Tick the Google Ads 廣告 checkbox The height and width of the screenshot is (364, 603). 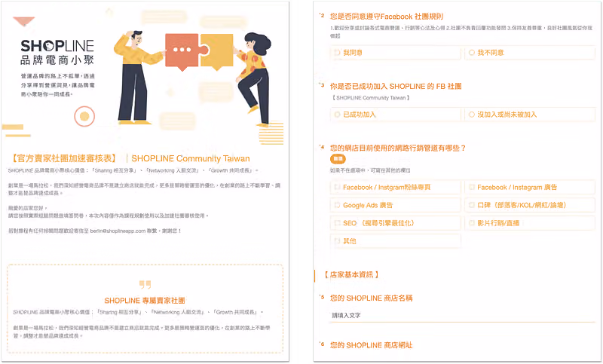(395, 205)
